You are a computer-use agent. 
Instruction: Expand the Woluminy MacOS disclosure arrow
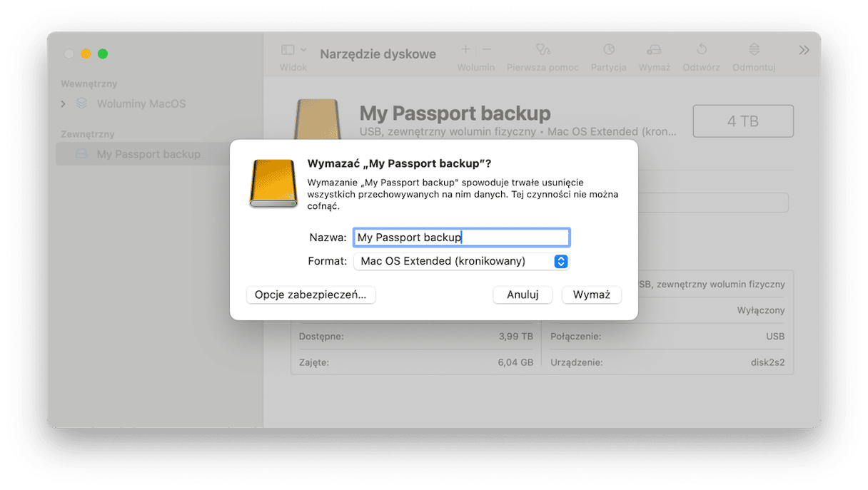click(64, 104)
